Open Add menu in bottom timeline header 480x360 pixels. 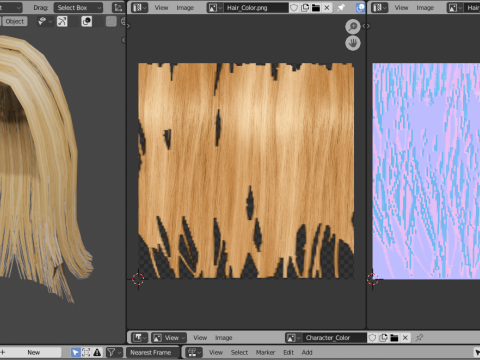(307, 352)
